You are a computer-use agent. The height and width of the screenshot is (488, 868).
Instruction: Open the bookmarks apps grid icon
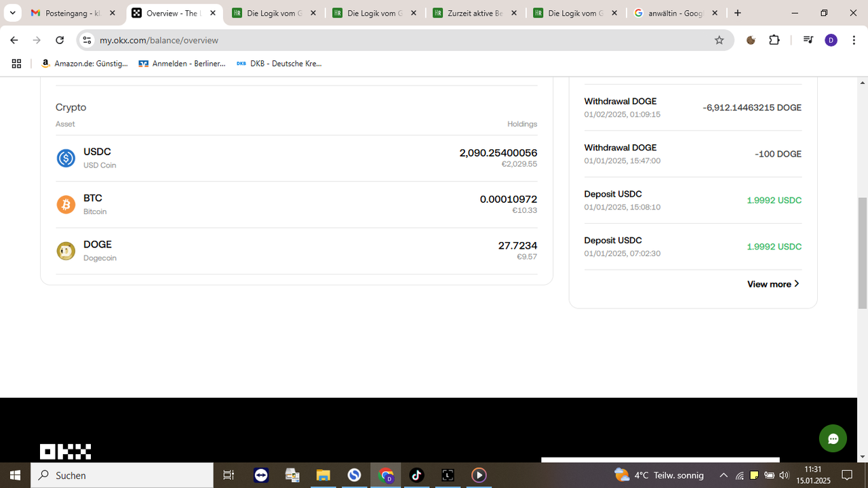pos(16,63)
